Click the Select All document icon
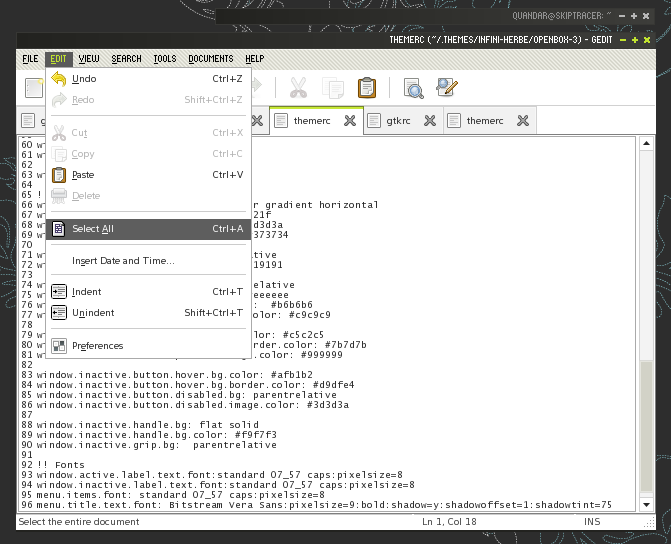Screen dimensions: 671x544 (59, 229)
